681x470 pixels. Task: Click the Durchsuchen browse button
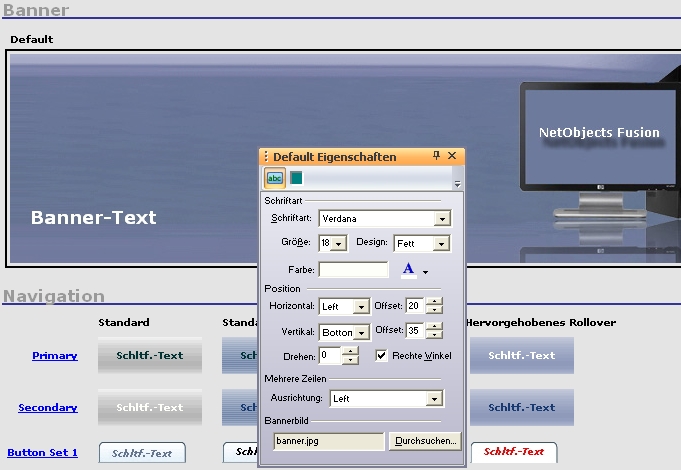pos(426,440)
